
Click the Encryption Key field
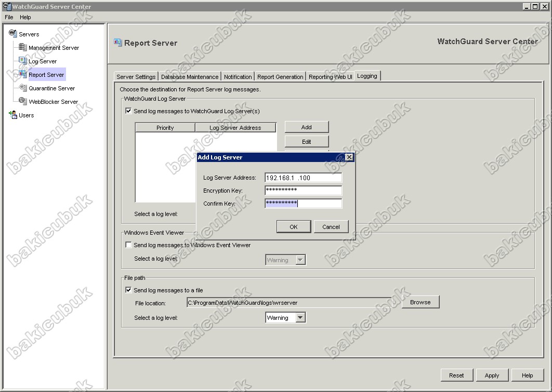pyautogui.click(x=303, y=191)
